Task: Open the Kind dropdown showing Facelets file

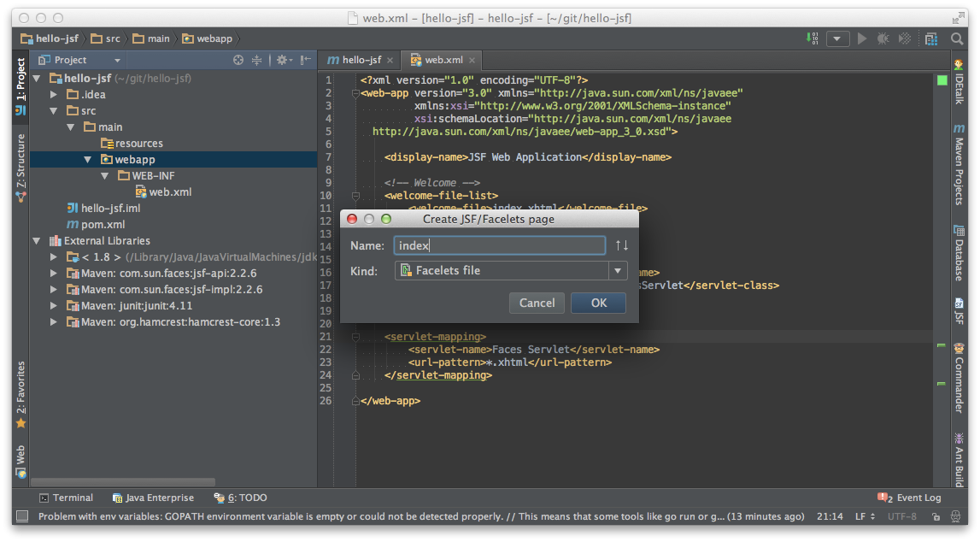Action: coord(511,271)
